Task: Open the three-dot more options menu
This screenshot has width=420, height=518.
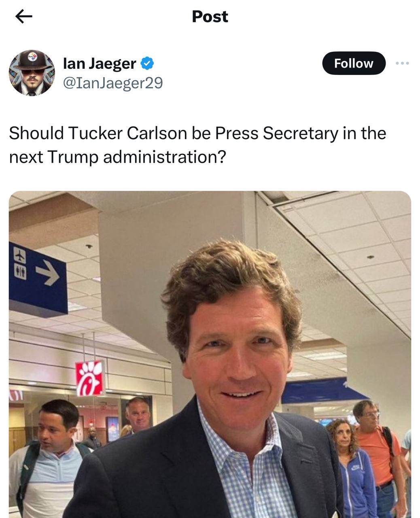Action: coord(402,63)
